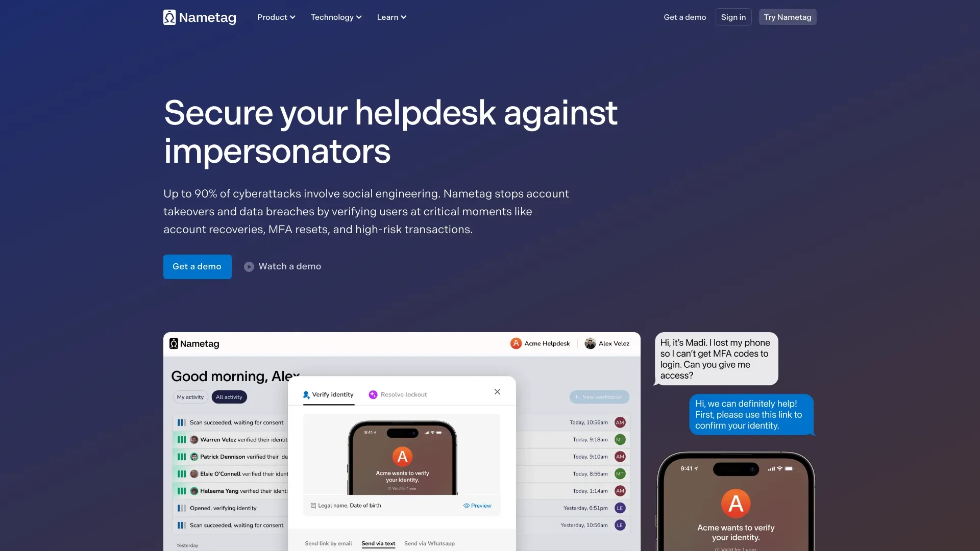Click the Send via text option
Viewport: 980px width, 551px height.
[378, 543]
